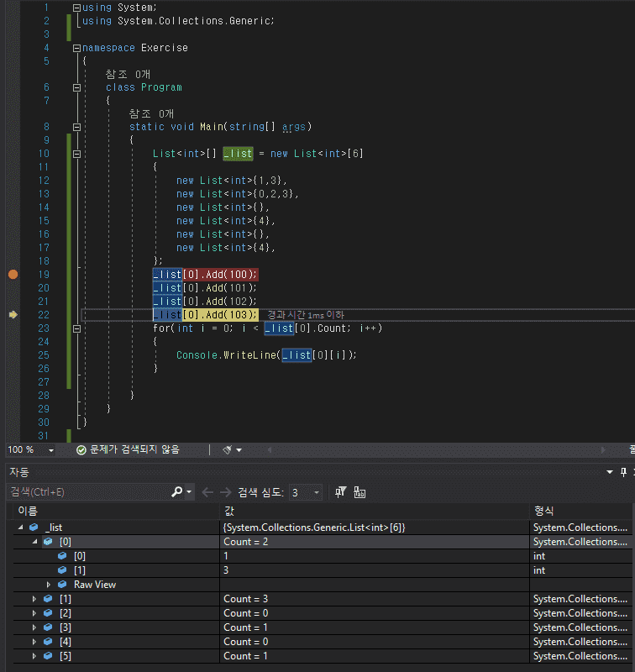The width and height of the screenshot is (635, 672).
Task: Click the red breakpoint marker on line 19
Action: pos(13,275)
